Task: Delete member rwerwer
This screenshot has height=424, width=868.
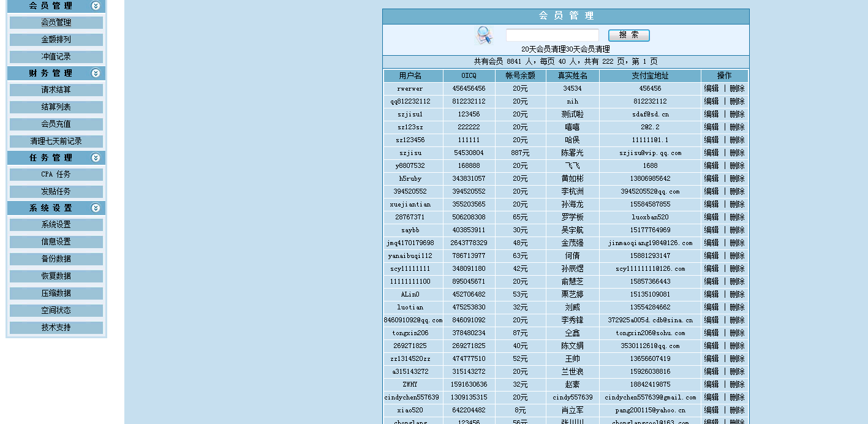Action: coord(737,89)
